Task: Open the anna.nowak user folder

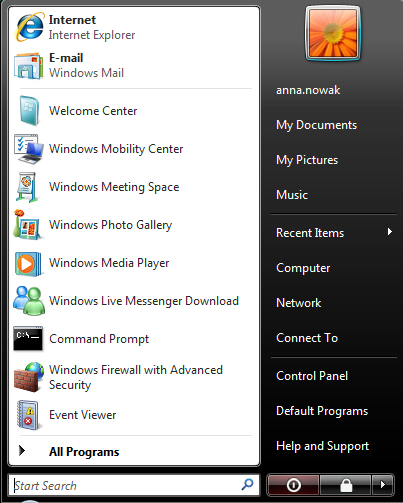Action: [x=308, y=90]
